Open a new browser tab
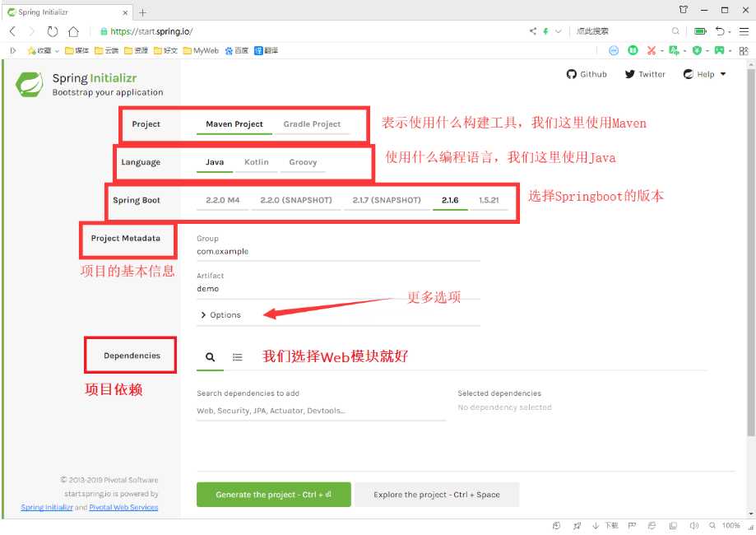Image resolution: width=756 pixels, height=535 pixels. click(x=142, y=12)
